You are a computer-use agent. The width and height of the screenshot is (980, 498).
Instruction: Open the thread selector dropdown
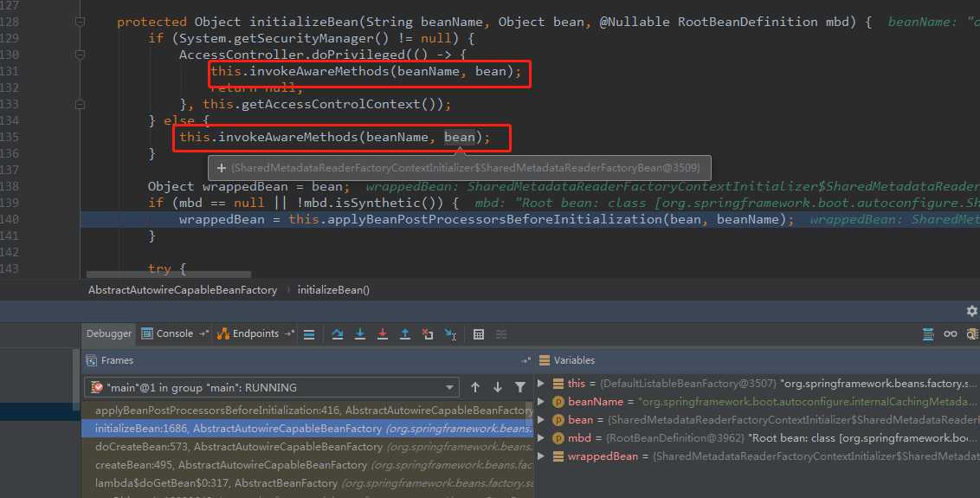(272, 387)
